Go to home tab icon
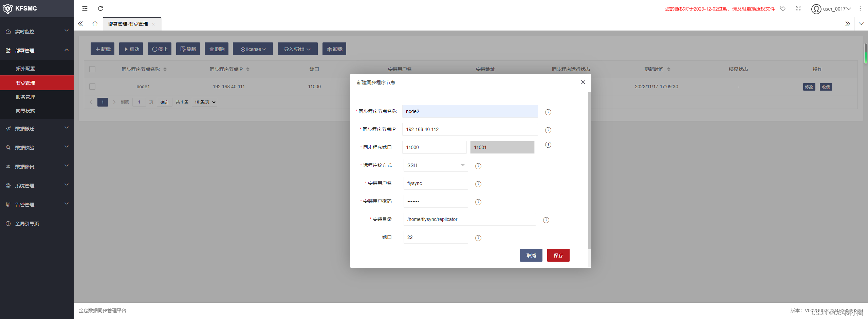868x319 pixels. (x=95, y=24)
